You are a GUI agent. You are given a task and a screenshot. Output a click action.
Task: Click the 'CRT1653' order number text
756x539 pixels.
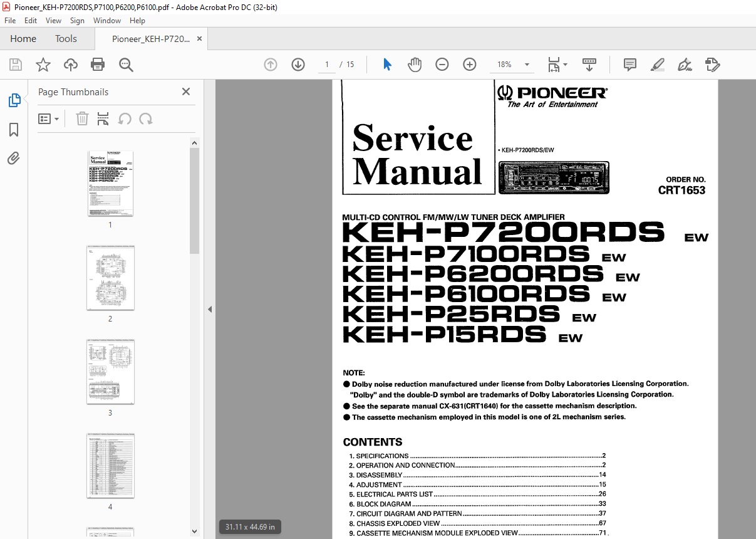click(681, 190)
